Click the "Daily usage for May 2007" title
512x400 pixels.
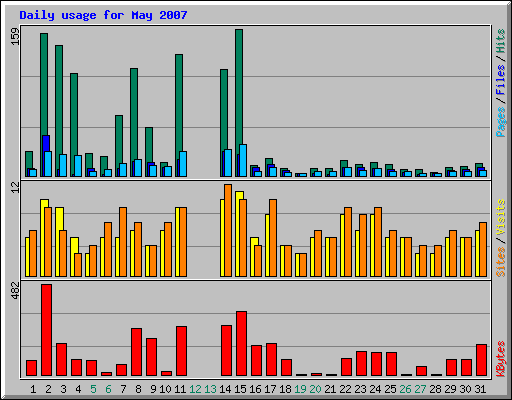(x=103, y=15)
